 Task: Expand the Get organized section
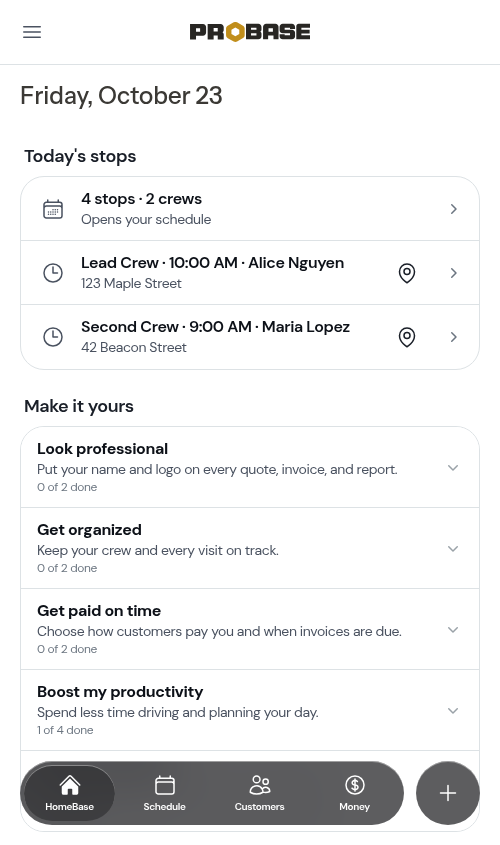(250, 548)
